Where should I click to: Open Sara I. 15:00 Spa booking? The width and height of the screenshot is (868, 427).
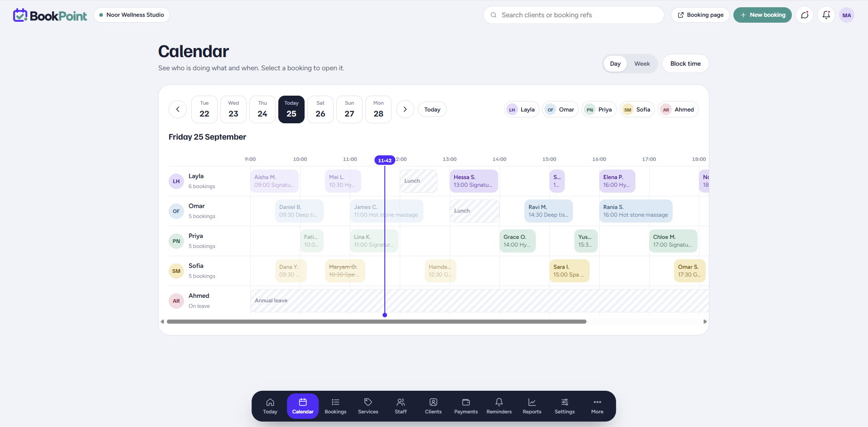pos(569,271)
